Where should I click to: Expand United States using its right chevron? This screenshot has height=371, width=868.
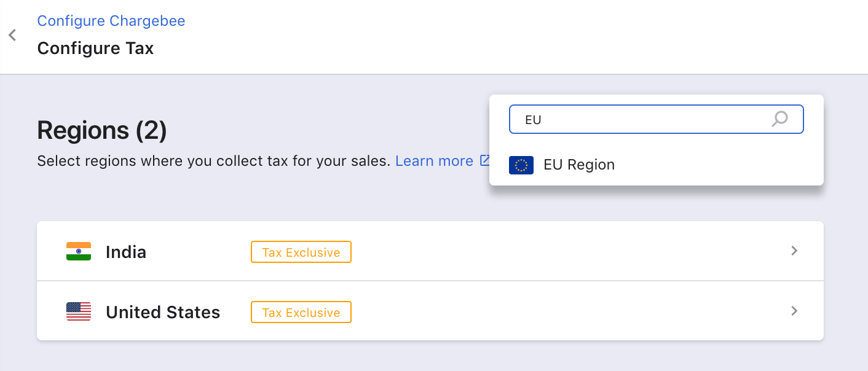coord(794,311)
